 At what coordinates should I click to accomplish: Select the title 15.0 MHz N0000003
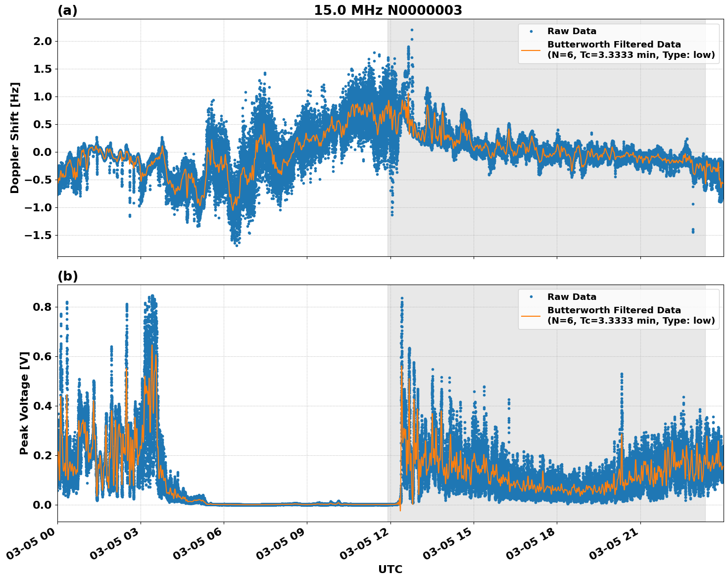(389, 8)
